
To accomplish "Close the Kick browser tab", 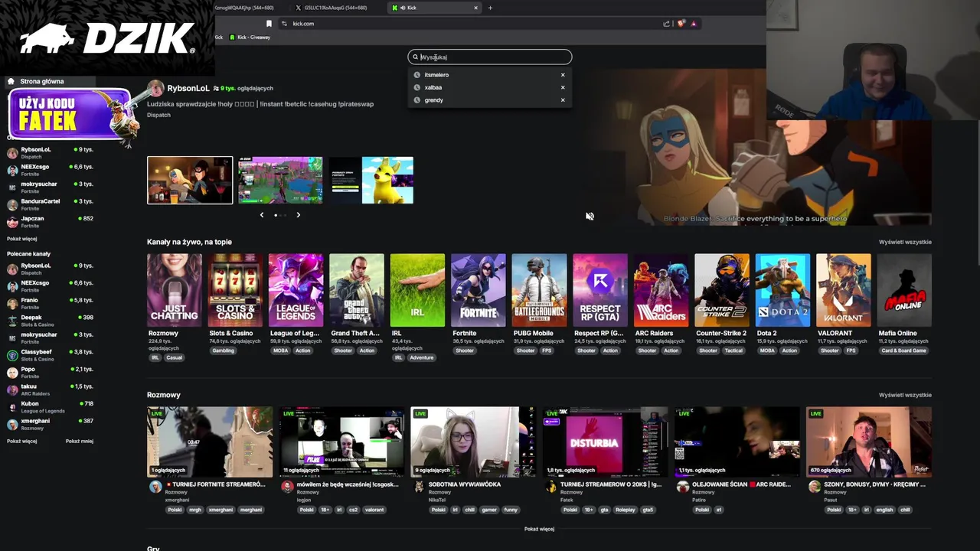I will (475, 8).
